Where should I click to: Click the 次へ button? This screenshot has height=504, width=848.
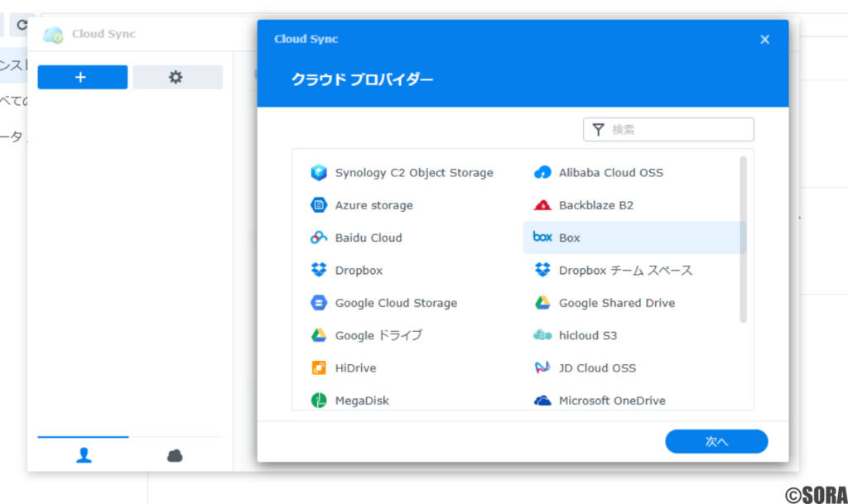[x=716, y=441]
